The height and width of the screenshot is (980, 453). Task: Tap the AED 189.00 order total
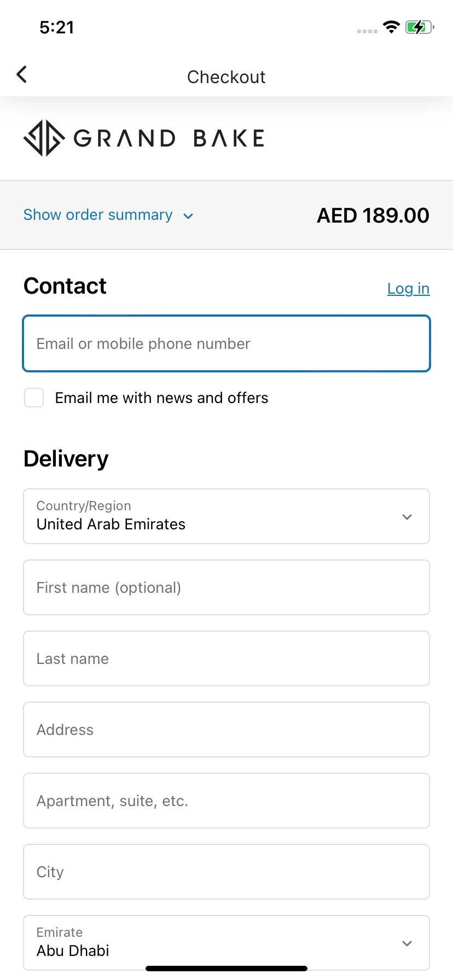373,215
